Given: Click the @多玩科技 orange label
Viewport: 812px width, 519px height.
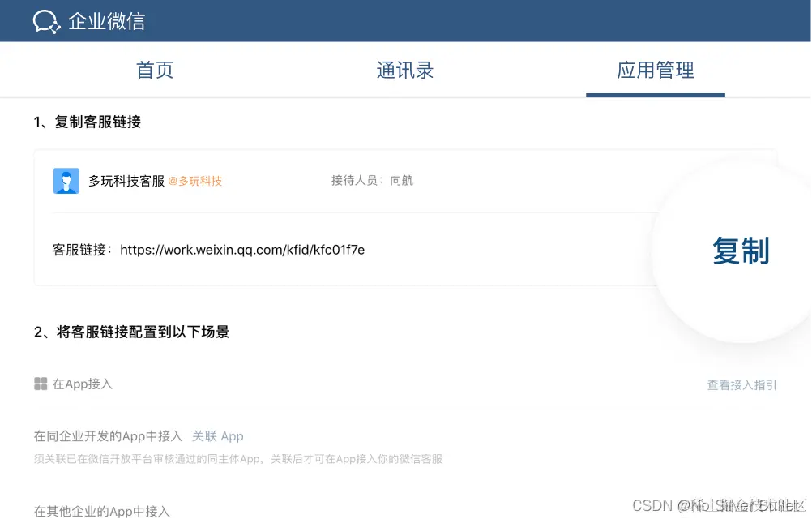Looking at the screenshot, I should [x=195, y=181].
